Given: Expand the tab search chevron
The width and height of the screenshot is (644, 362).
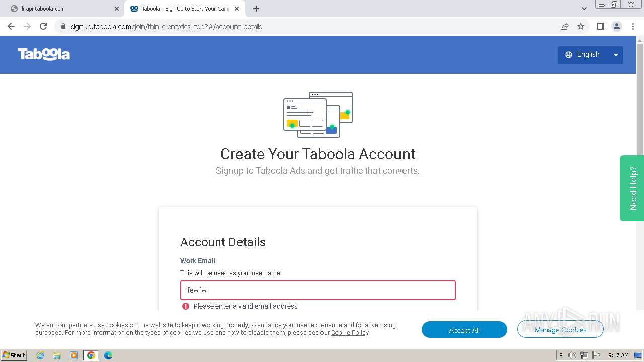Looking at the screenshot, I should click(584, 9).
